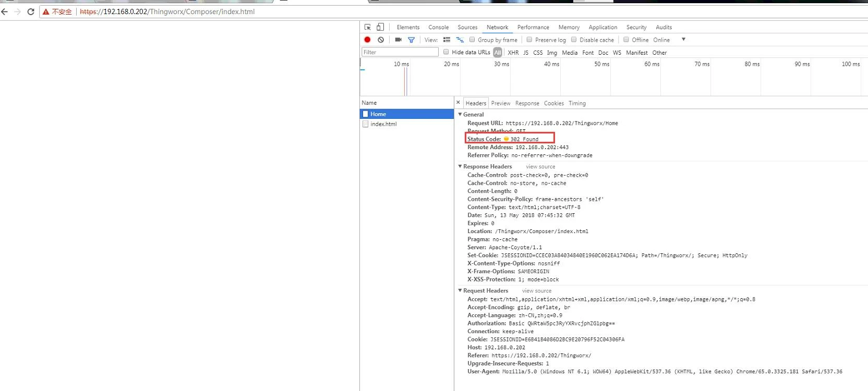Filter requests by Media type

pyautogui.click(x=570, y=53)
